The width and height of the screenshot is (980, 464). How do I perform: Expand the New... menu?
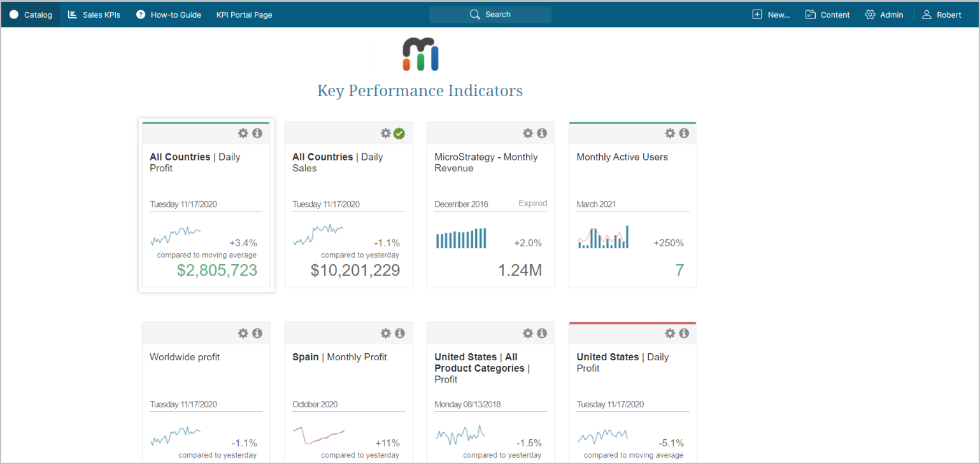771,15
